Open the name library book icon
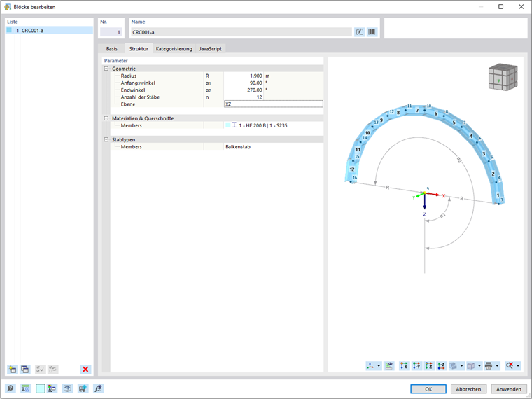This screenshot has width=532, height=399. coord(372,32)
